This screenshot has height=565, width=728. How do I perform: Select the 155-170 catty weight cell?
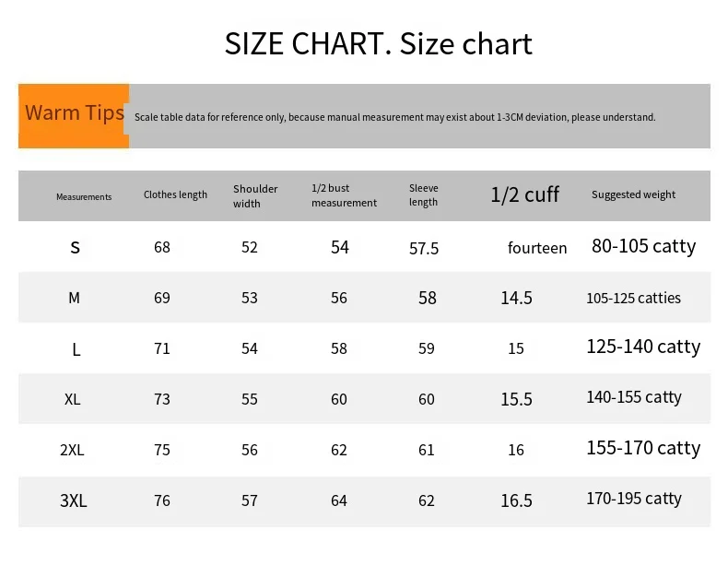click(643, 448)
